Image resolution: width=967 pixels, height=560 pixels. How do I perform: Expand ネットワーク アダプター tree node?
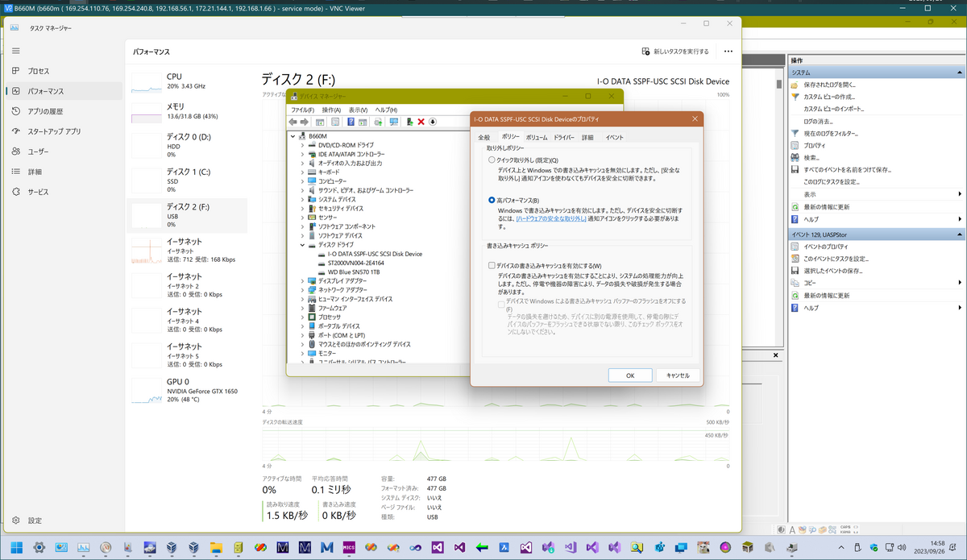[303, 290]
